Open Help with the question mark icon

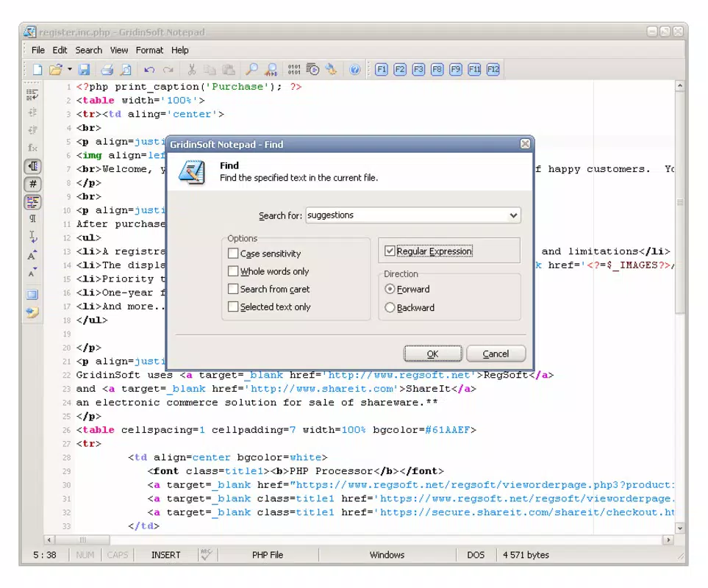click(x=355, y=70)
